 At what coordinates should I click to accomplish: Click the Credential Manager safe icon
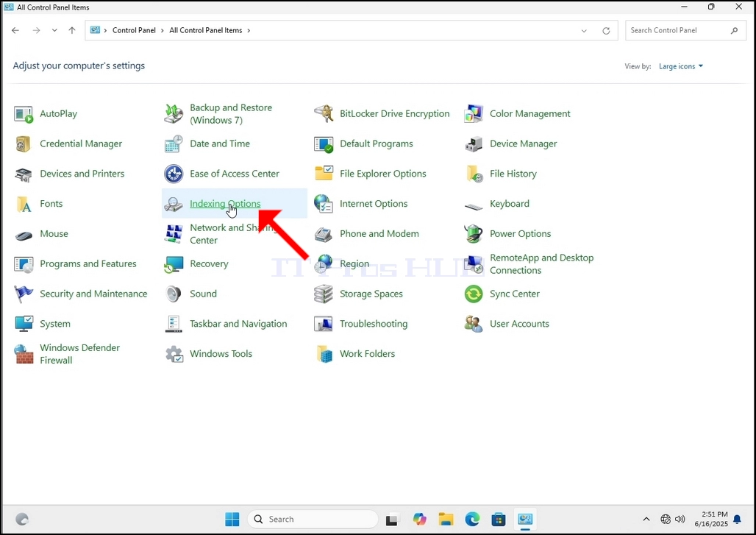(23, 144)
